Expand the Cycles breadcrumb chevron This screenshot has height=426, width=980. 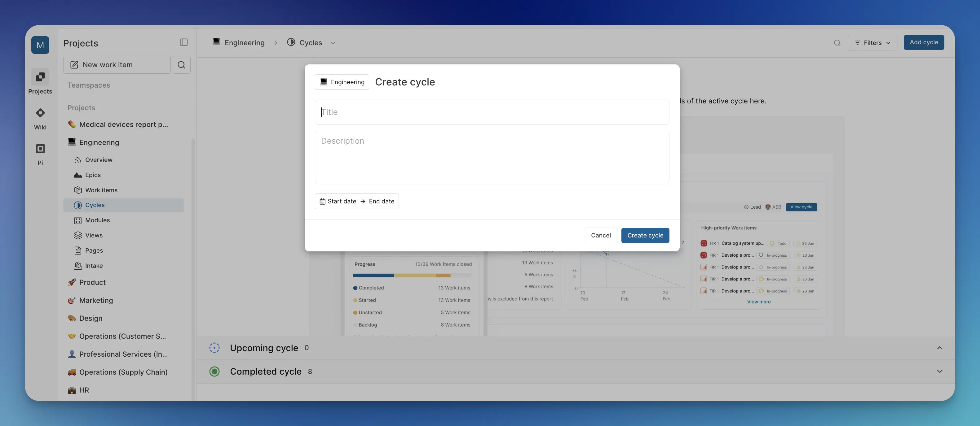[333, 42]
